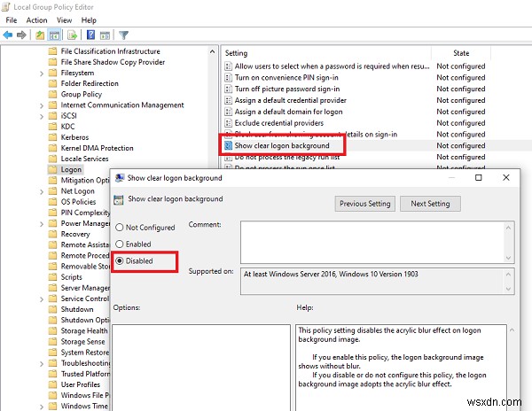Viewport: 532px width, 411px height.
Task: Maximize the Show clear logon background dialog
Action: pyautogui.click(x=479, y=177)
